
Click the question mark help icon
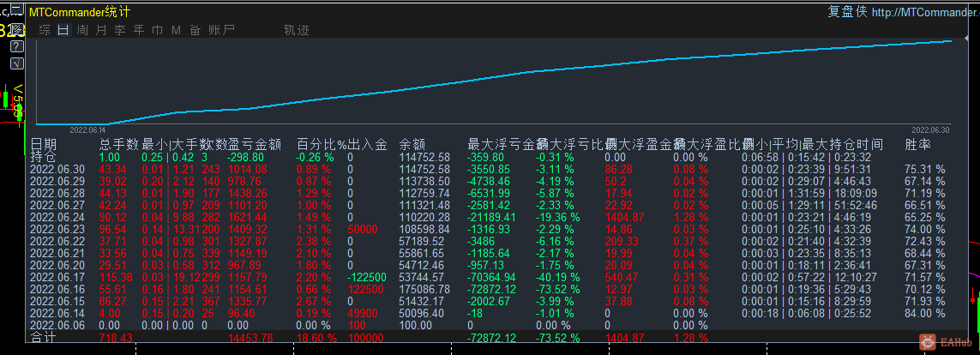(17, 46)
